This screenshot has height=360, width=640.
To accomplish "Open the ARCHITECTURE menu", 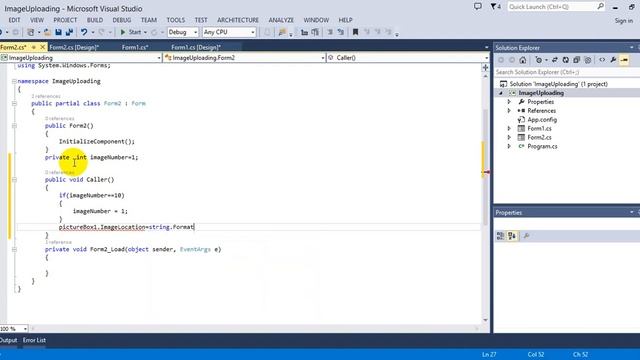I will click(238, 20).
